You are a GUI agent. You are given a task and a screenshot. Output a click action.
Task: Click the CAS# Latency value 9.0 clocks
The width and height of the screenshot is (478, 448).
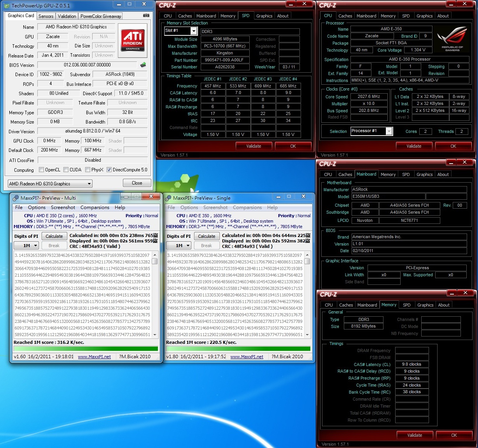(412, 364)
